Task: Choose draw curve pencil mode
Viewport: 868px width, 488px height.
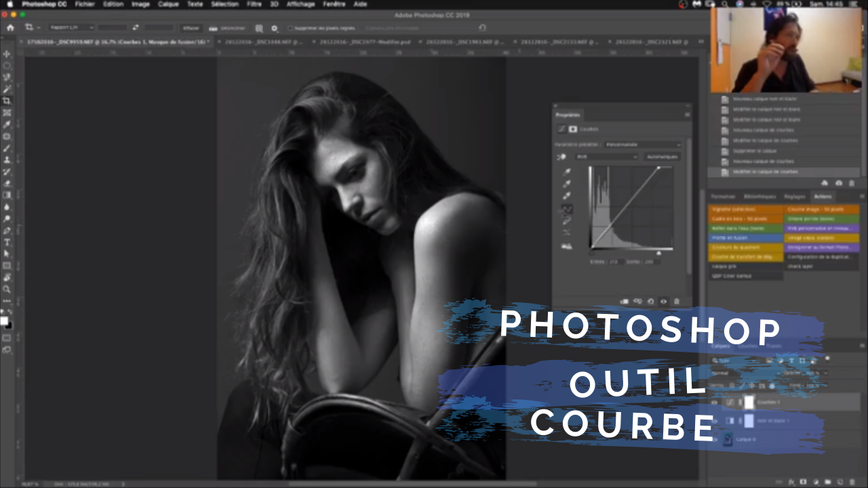Action: 567,220
